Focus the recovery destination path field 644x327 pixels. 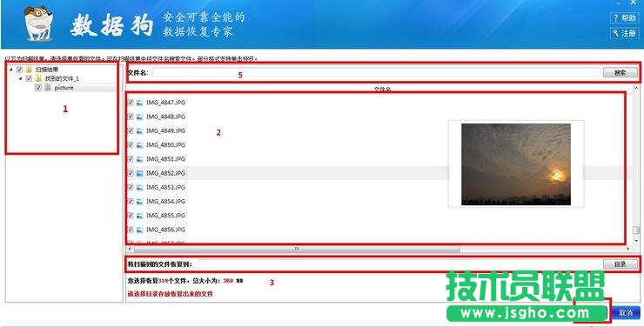pyautogui.click(x=399, y=264)
